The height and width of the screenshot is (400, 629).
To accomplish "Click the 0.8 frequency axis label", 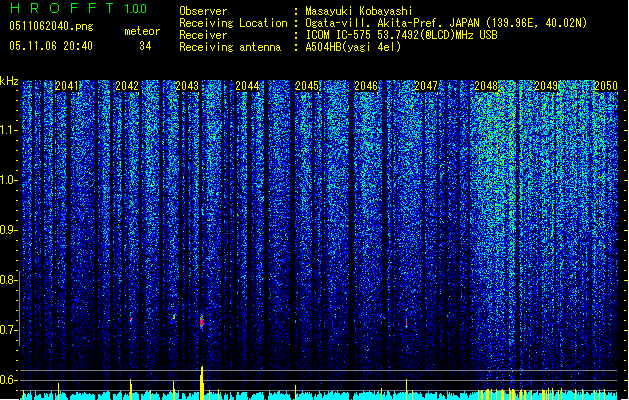I will (9, 280).
